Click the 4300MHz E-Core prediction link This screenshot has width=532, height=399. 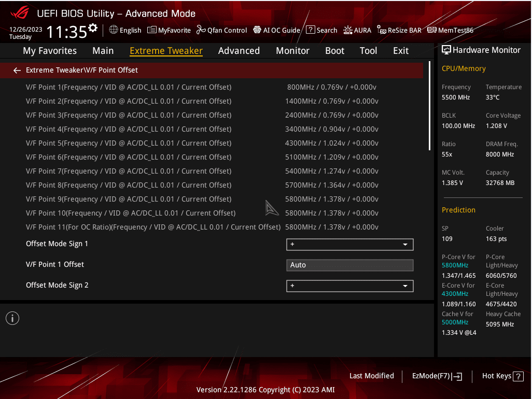(x=455, y=294)
